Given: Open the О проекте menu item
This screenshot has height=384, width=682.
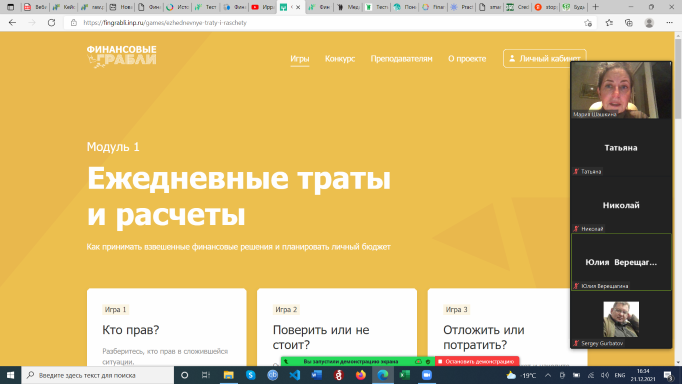Looking at the screenshot, I should (467, 59).
